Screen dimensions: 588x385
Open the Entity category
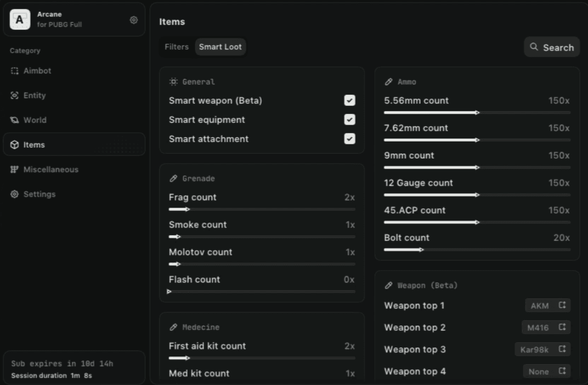click(74, 95)
